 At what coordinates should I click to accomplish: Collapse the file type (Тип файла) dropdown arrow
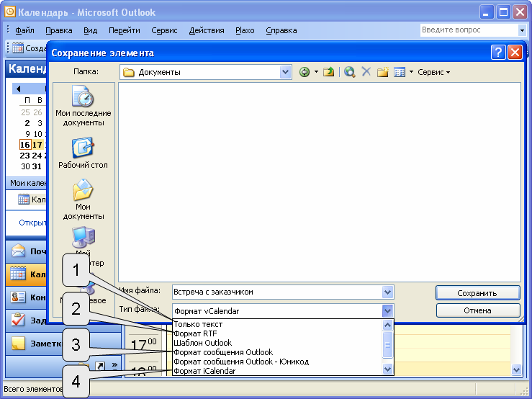387,310
